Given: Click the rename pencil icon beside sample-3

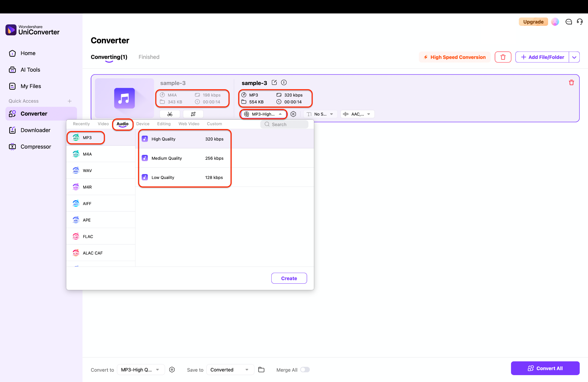Looking at the screenshot, I should coord(274,83).
